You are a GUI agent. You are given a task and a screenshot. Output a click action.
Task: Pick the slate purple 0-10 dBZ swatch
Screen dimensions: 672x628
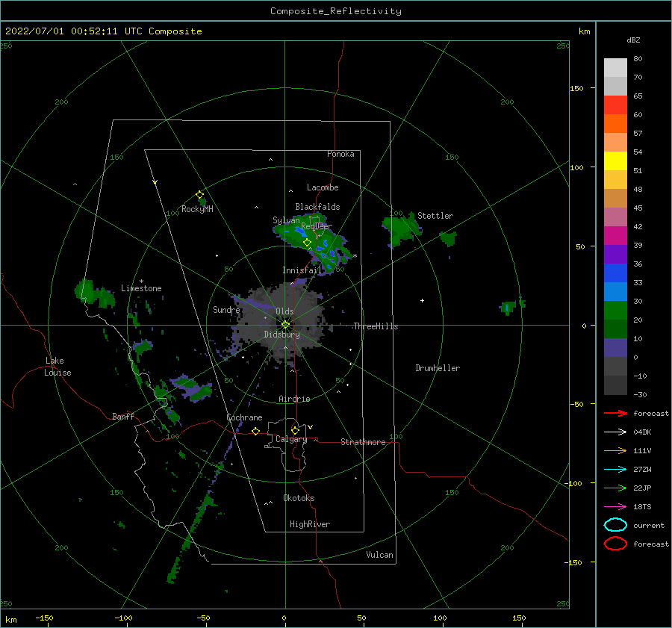(615, 348)
